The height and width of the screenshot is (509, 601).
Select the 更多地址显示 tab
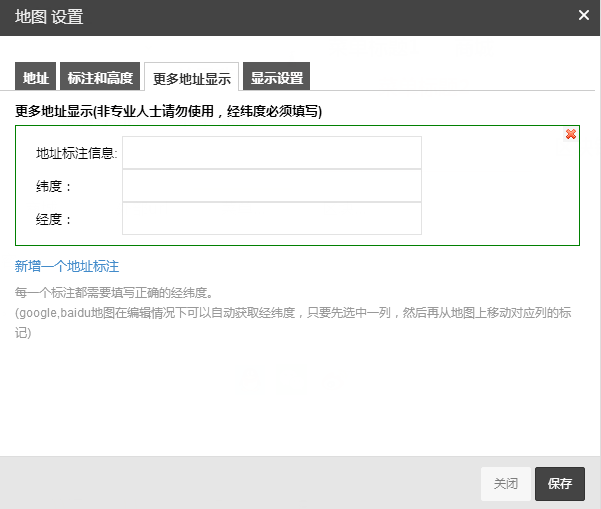[192, 77]
